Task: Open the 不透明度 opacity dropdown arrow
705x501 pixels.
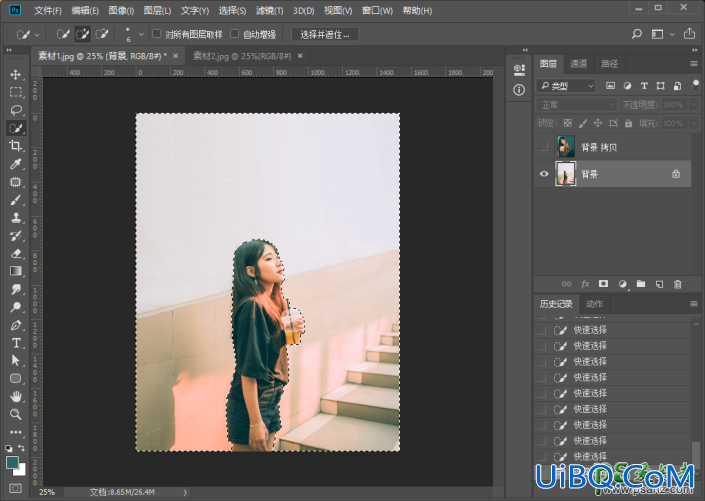Action: click(x=694, y=105)
